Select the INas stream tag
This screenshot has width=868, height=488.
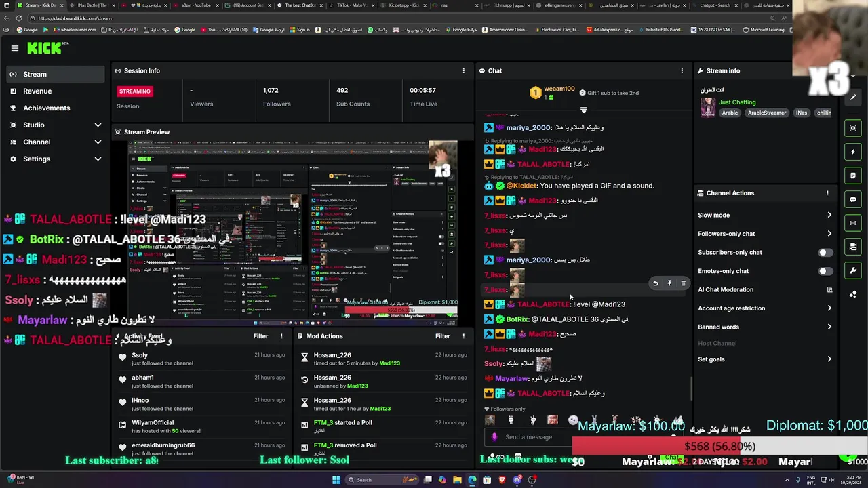click(x=802, y=113)
